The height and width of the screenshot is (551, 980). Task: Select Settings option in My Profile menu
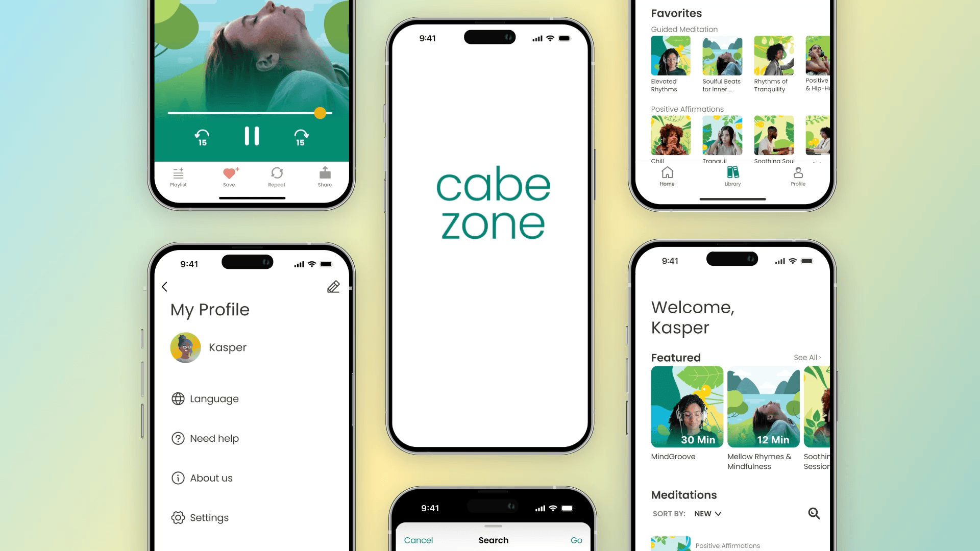coord(209,517)
